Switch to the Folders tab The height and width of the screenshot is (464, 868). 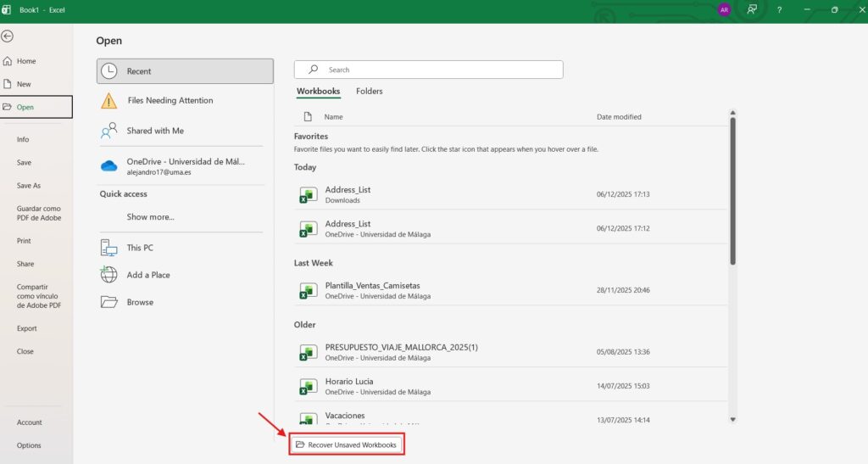[x=370, y=92]
